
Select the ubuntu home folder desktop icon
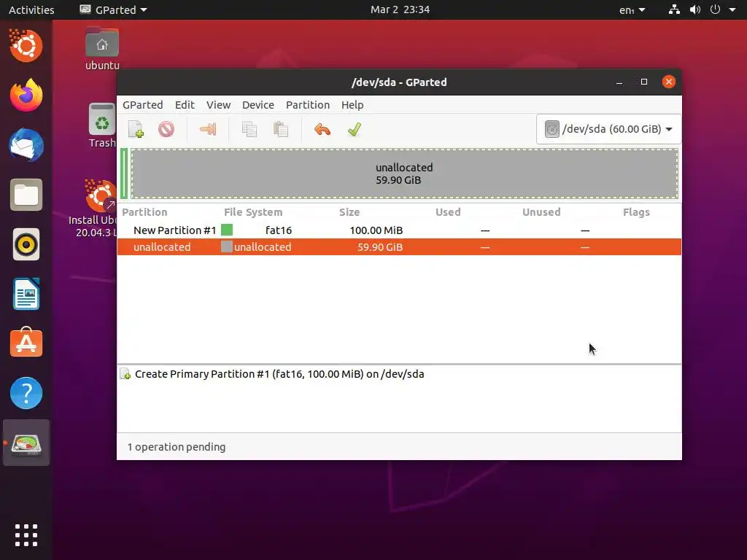click(102, 50)
